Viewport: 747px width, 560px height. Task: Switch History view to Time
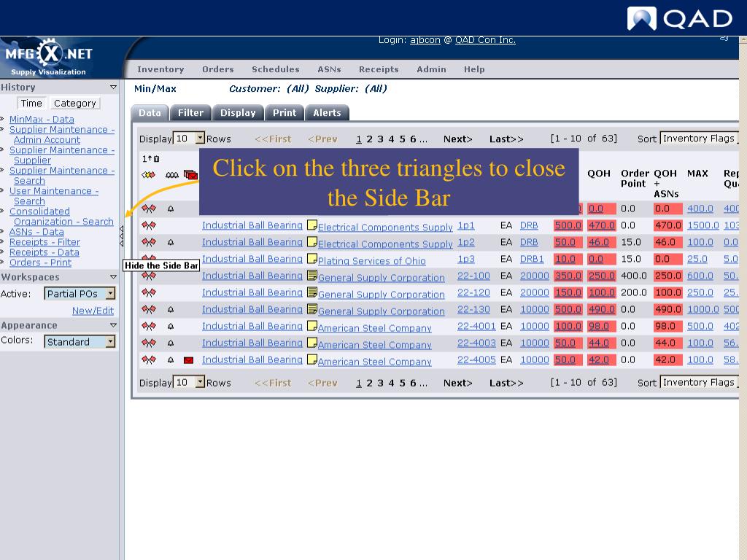pyautogui.click(x=31, y=104)
